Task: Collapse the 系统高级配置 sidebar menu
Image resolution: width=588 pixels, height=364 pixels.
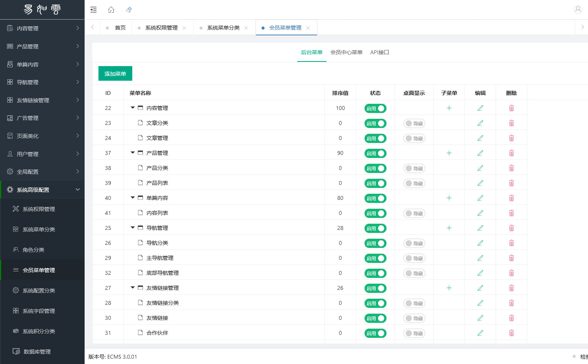Action: click(x=42, y=190)
